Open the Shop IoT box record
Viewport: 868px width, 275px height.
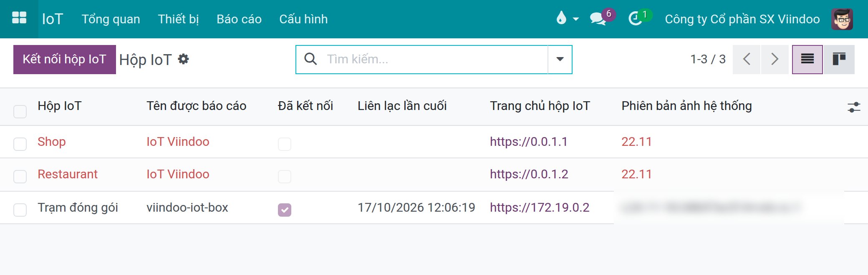(x=52, y=142)
